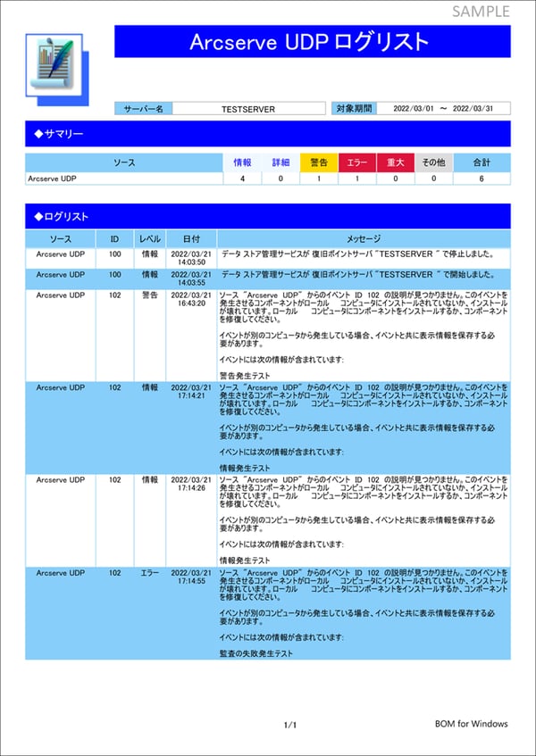This screenshot has width=536, height=756.
Task: Click the 監査の失敗発生テスト message line
Action: click(256, 653)
